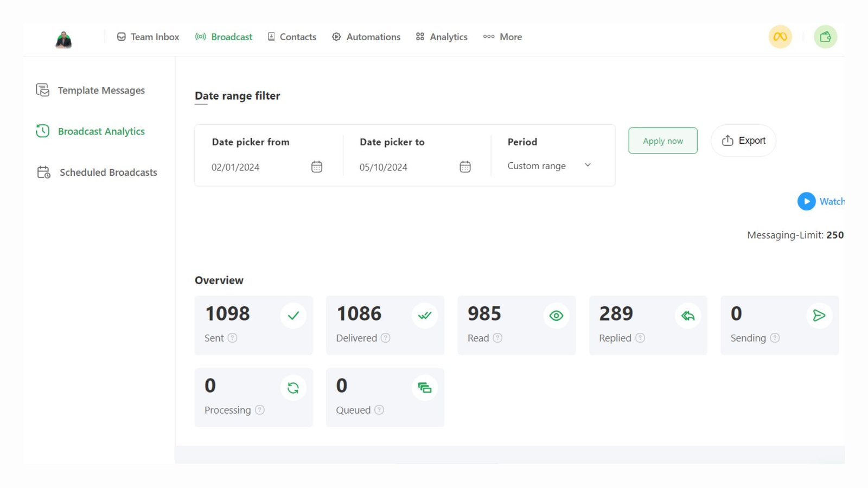Select Scheduled Broadcasts in the sidebar
868x488 pixels.
(x=97, y=172)
